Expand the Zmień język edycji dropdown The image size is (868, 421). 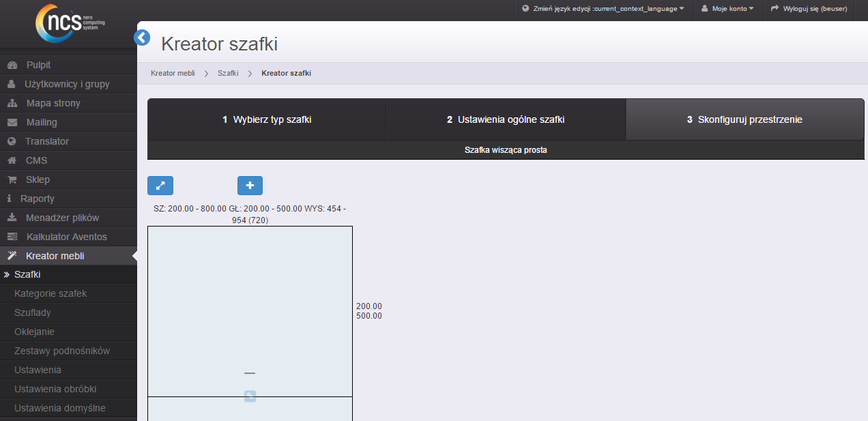[x=603, y=9]
